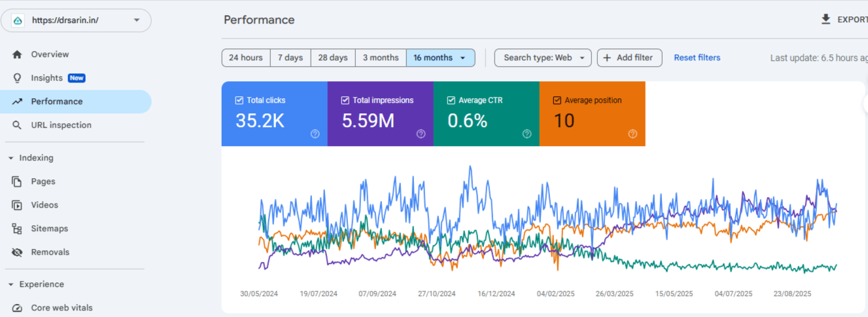
Task: Open Insights in the sidebar
Action: point(75,78)
